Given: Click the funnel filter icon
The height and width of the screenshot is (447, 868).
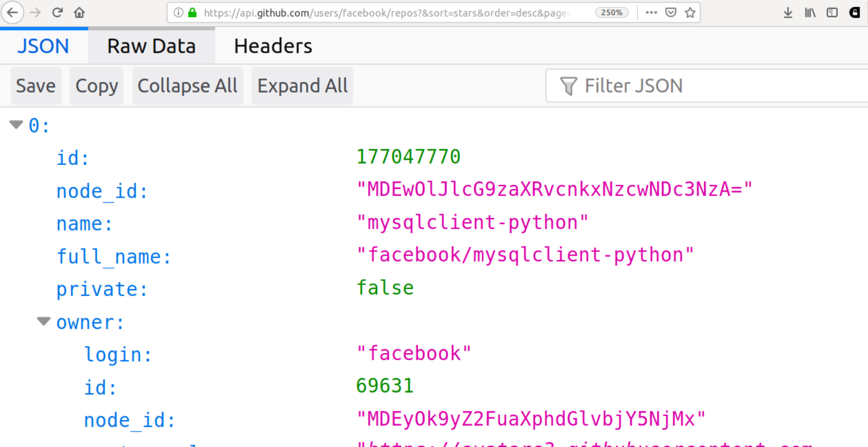Looking at the screenshot, I should point(568,86).
